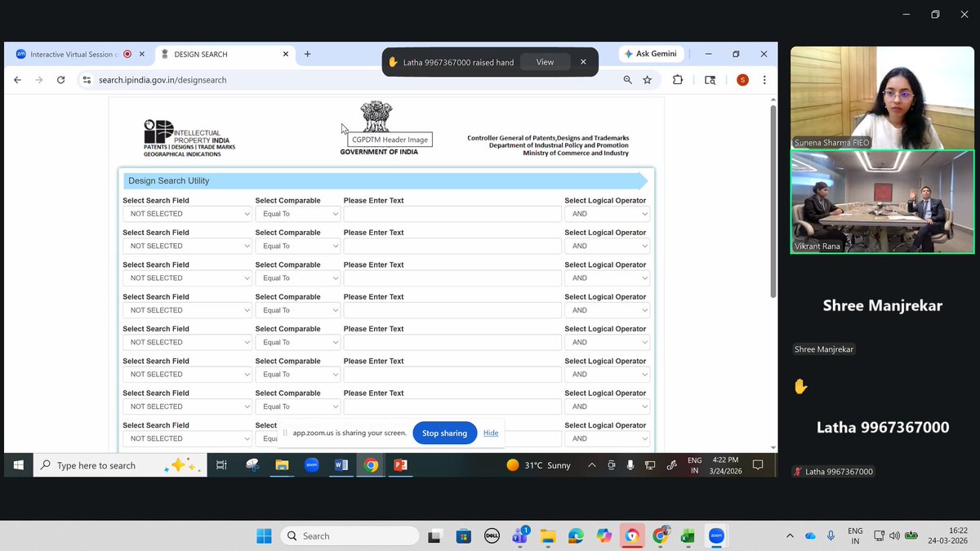Viewport: 980px width, 551px height.
Task: Open the Zoom app in the bottom taskbar
Action: click(x=716, y=536)
